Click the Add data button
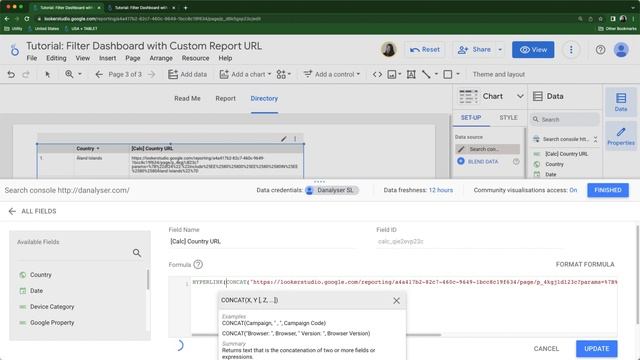Image resolution: width=640 pixels, height=360 pixels. click(187, 74)
